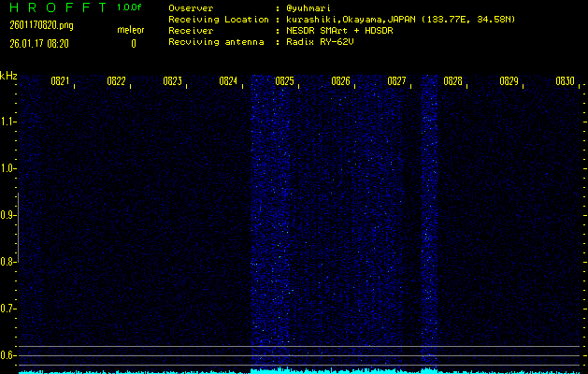Click the "Receiver" field label
Screen dimensions: 588x374
pos(191,31)
